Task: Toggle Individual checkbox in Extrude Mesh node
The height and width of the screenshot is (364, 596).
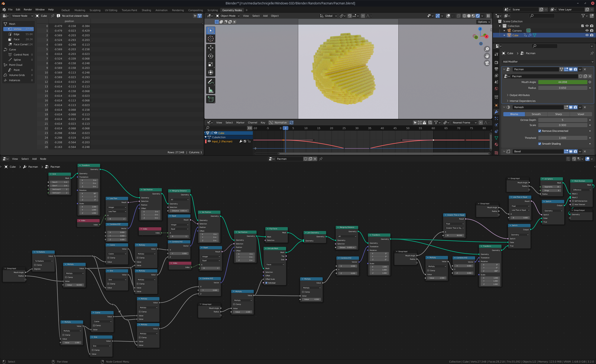Action: 266,283
